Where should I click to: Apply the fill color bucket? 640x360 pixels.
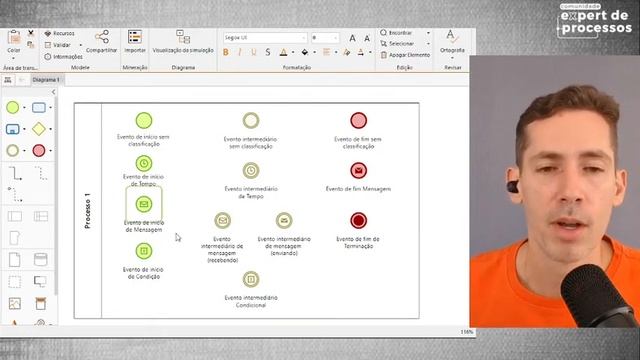click(x=305, y=52)
